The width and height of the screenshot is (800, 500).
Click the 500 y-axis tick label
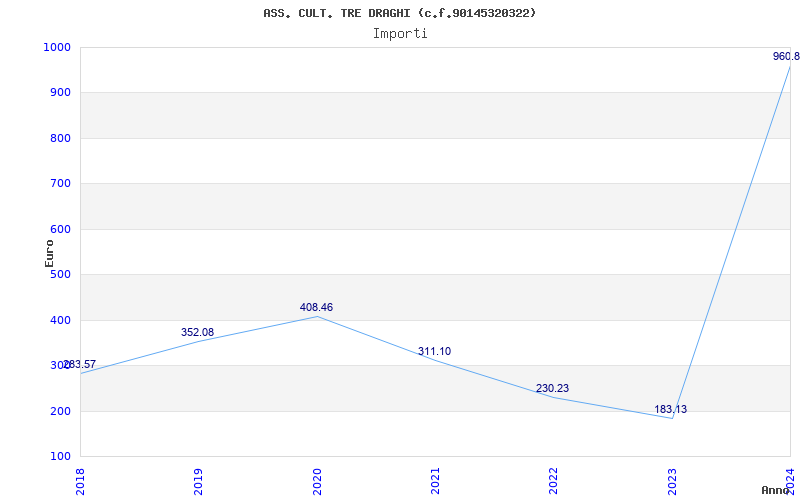59,274
